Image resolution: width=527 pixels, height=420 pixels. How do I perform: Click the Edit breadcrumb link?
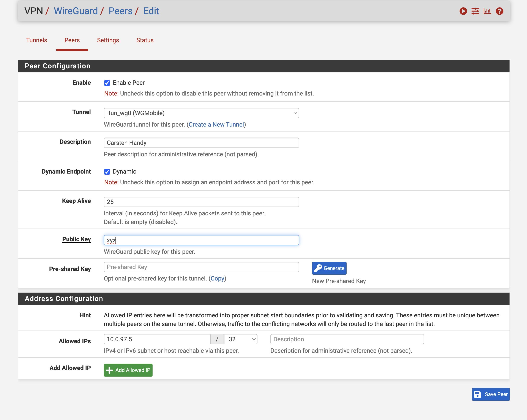point(151,11)
